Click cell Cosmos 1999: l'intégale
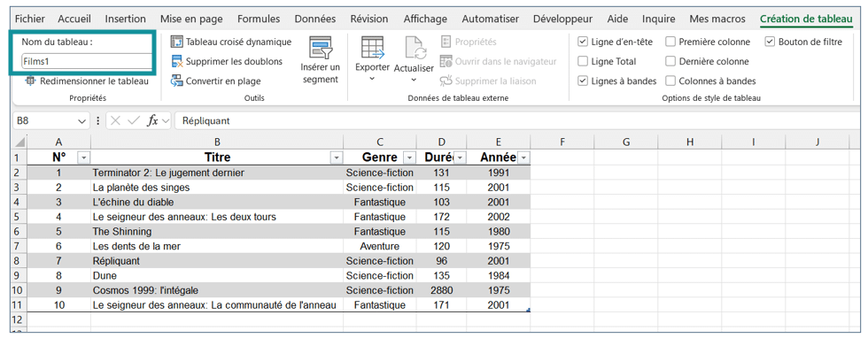 point(217,290)
